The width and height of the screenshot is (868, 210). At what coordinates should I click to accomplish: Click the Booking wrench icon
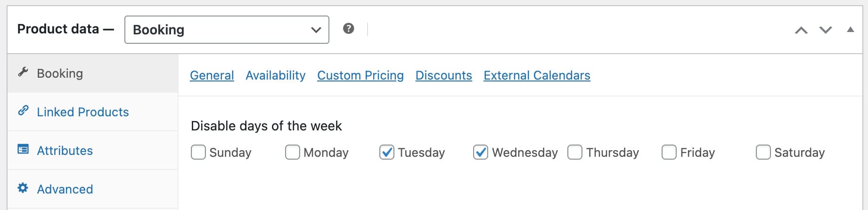click(23, 72)
